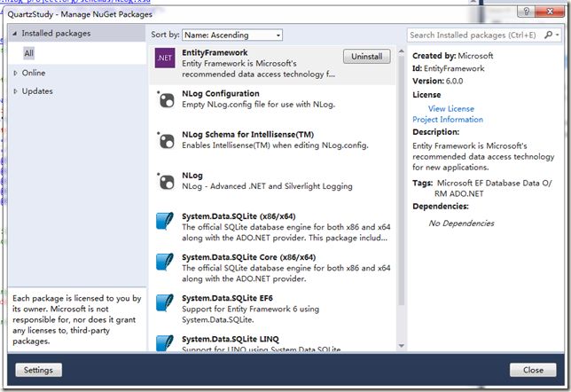Screen dimensions: 571x392
Task: Click the System.Data.SQLite LINQ feather icon
Action: 165,343
